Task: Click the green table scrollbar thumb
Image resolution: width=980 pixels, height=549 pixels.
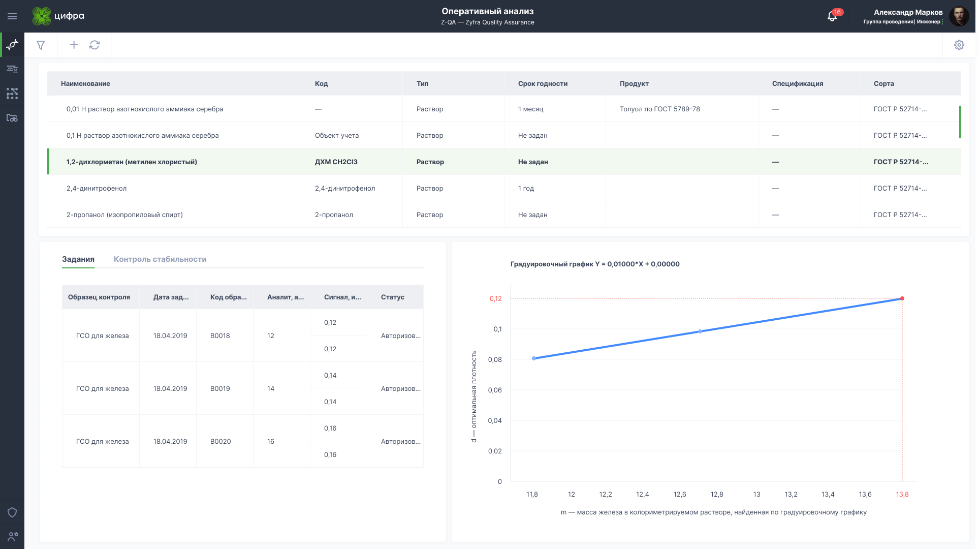Action: tap(960, 122)
